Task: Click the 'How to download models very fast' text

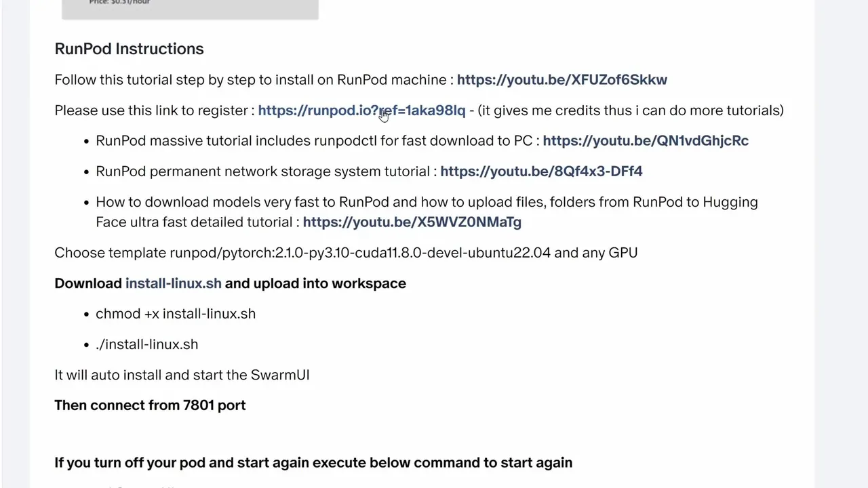Action: (x=427, y=202)
